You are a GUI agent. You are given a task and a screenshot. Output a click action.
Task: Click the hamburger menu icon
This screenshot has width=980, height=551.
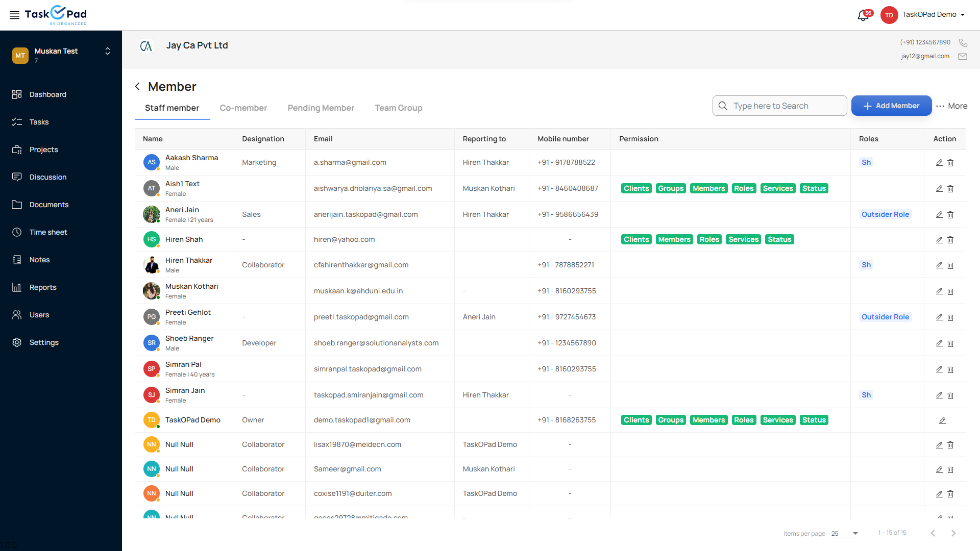coord(14,15)
